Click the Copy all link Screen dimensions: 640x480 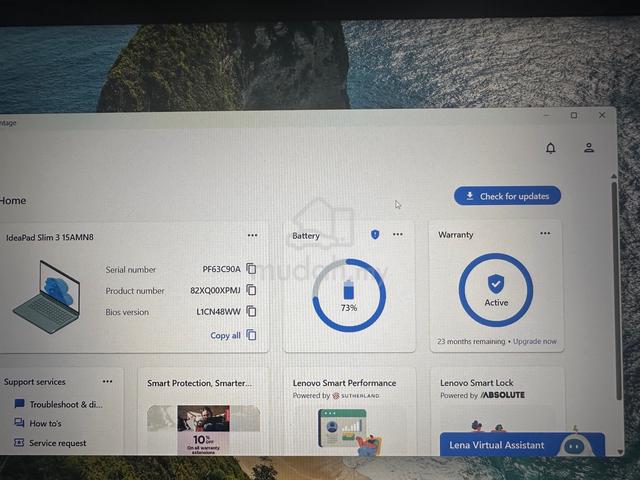225,336
